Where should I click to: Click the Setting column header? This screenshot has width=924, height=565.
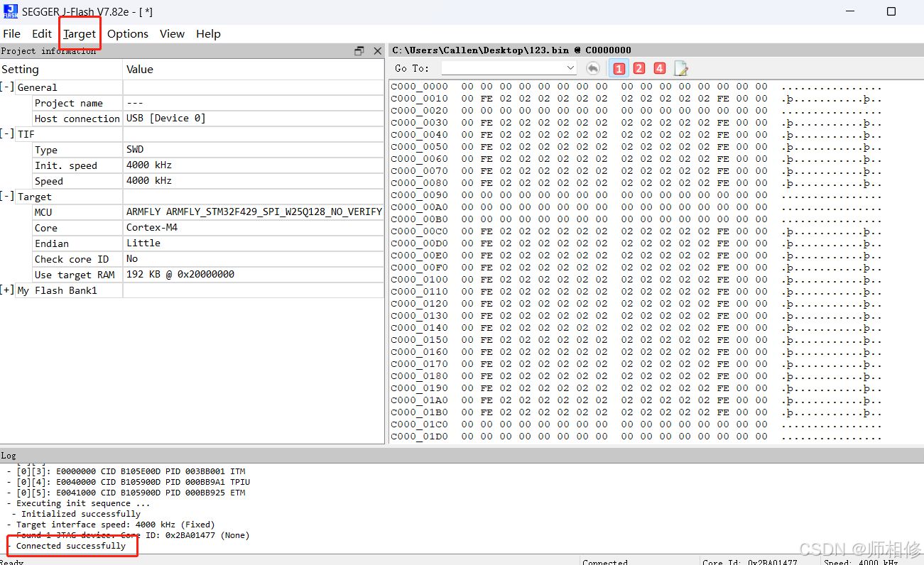(61, 69)
